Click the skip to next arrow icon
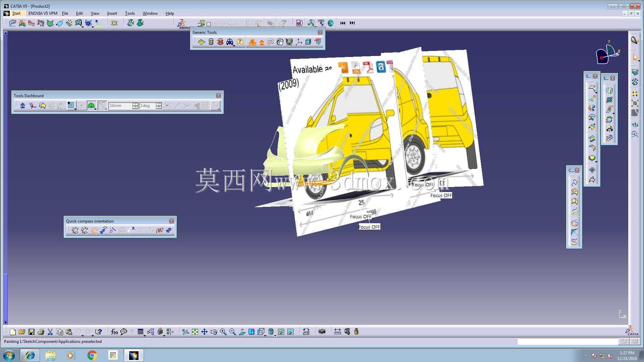The width and height of the screenshot is (644, 362). pyautogui.click(x=352, y=23)
